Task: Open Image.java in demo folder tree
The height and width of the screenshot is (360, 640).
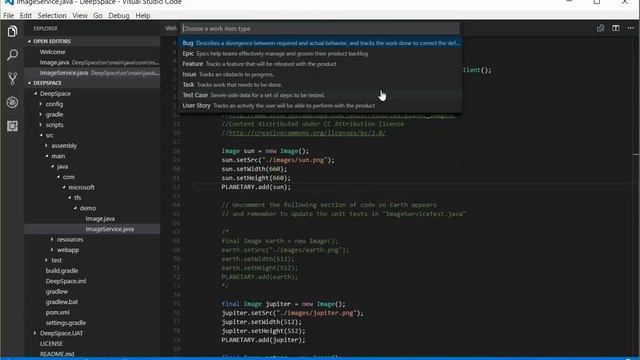Action: pyautogui.click(x=100, y=219)
